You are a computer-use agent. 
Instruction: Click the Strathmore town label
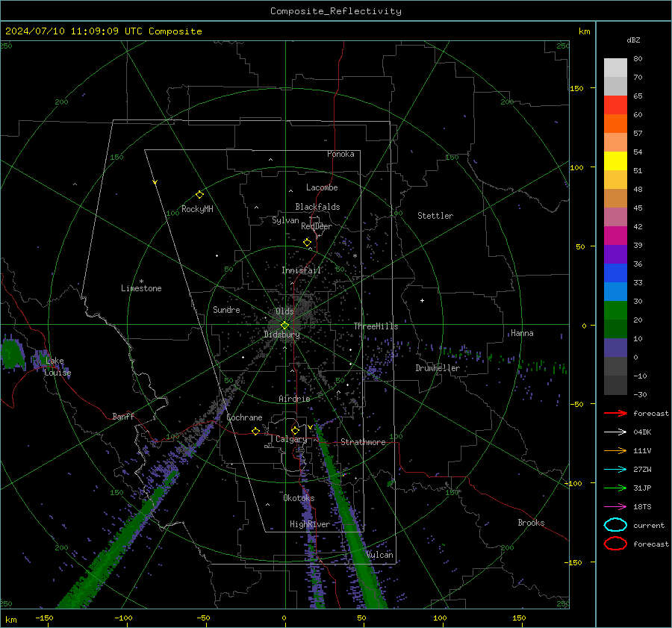point(363,442)
